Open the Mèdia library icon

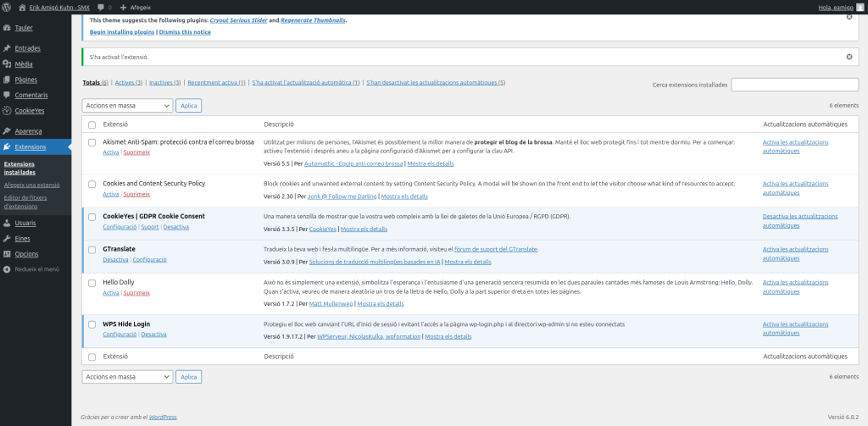(x=7, y=64)
